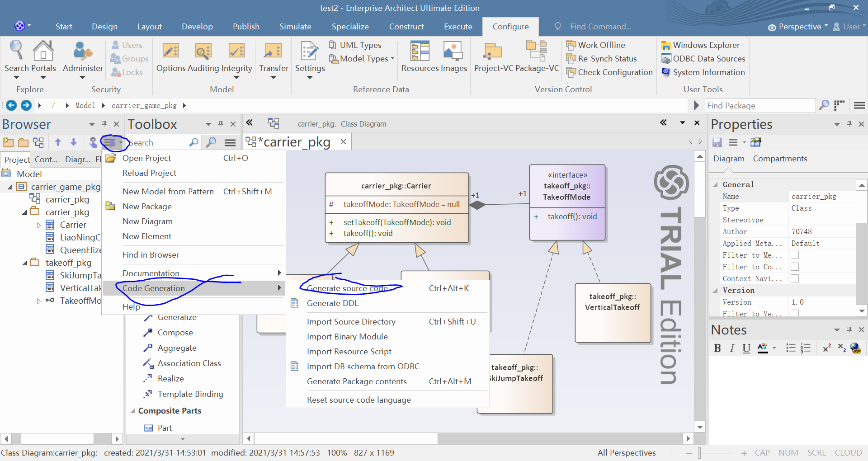Select Import Source Directory
This screenshot has width=868, height=461.
click(388, 321)
